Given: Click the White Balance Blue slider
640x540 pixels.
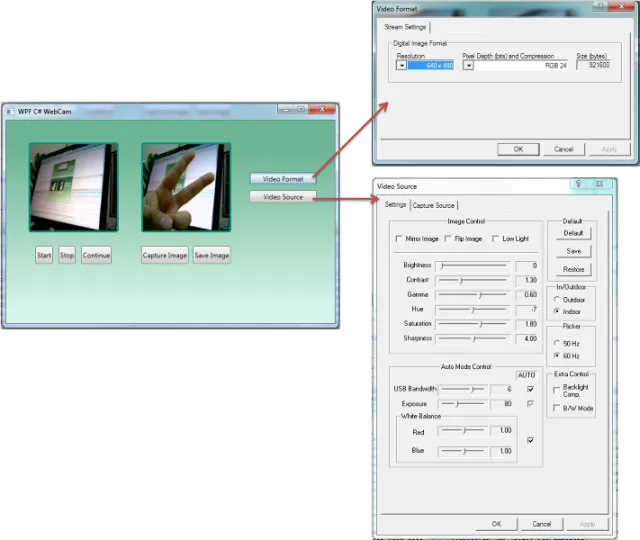Looking at the screenshot, I should point(463,451).
